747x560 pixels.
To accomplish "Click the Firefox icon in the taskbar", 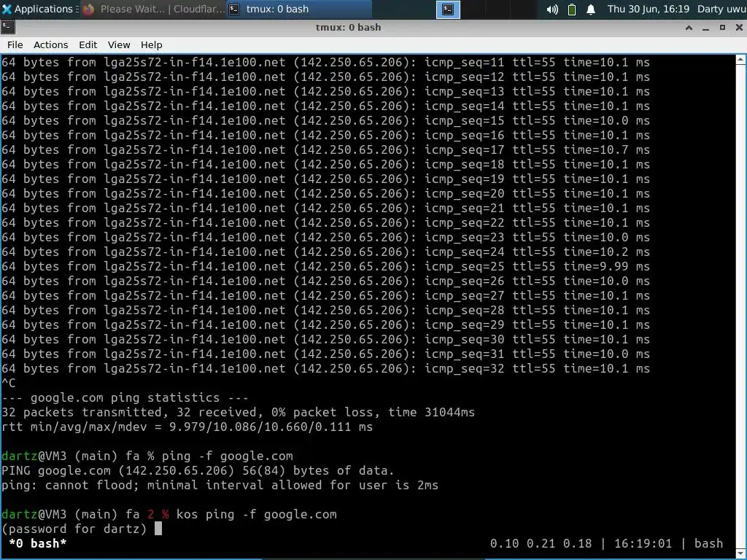I will (x=88, y=9).
